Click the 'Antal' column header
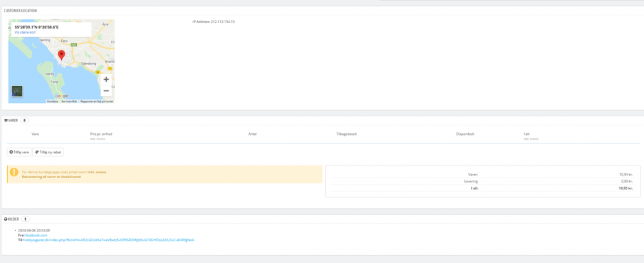This screenshot has width=644, height=263. pos(252,134)
